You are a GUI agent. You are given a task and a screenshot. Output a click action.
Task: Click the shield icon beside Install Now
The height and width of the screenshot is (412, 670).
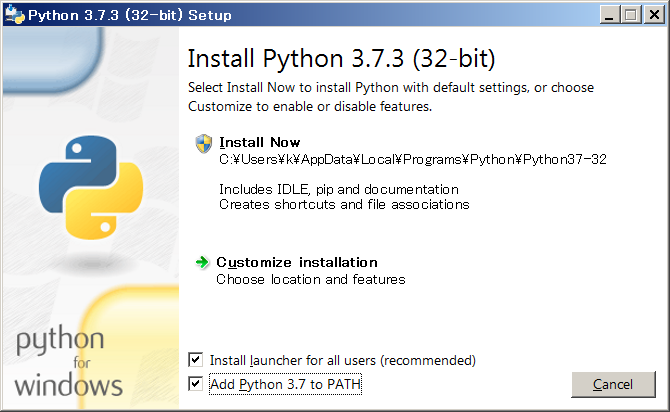(204, 142)
